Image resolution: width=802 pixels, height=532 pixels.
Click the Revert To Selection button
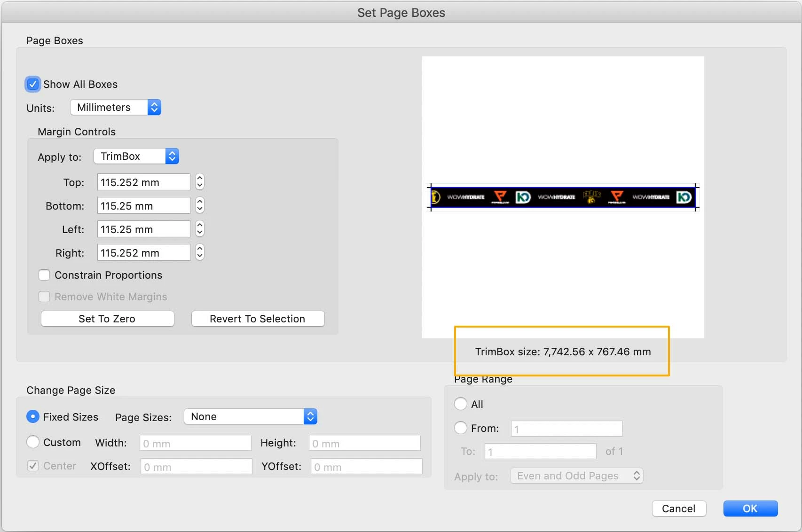coord(258,319)
